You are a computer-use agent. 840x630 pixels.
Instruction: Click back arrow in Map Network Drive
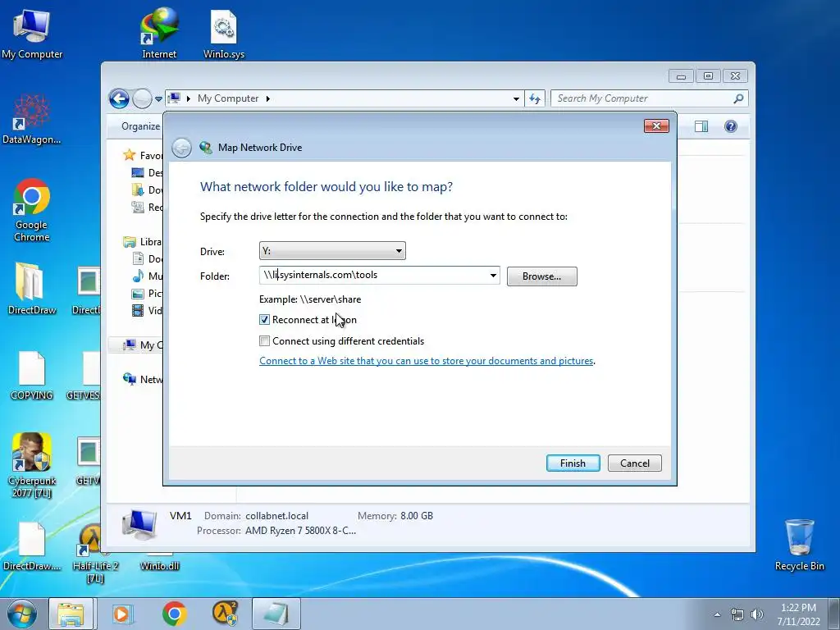[181, 148]
